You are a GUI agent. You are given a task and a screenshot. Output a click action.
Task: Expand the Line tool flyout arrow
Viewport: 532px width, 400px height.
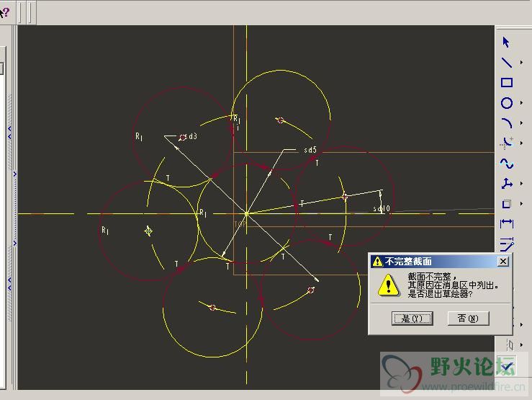tap(521, 63)
